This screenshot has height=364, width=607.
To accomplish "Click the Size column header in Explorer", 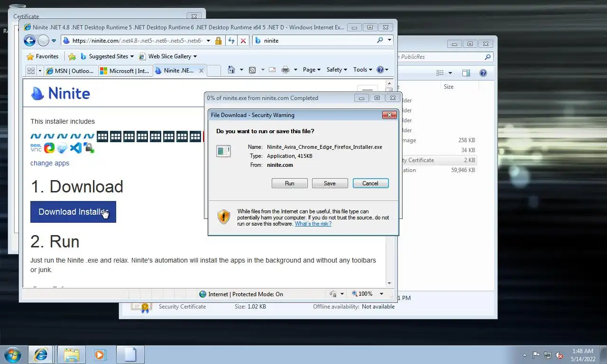I will point(449,87).
